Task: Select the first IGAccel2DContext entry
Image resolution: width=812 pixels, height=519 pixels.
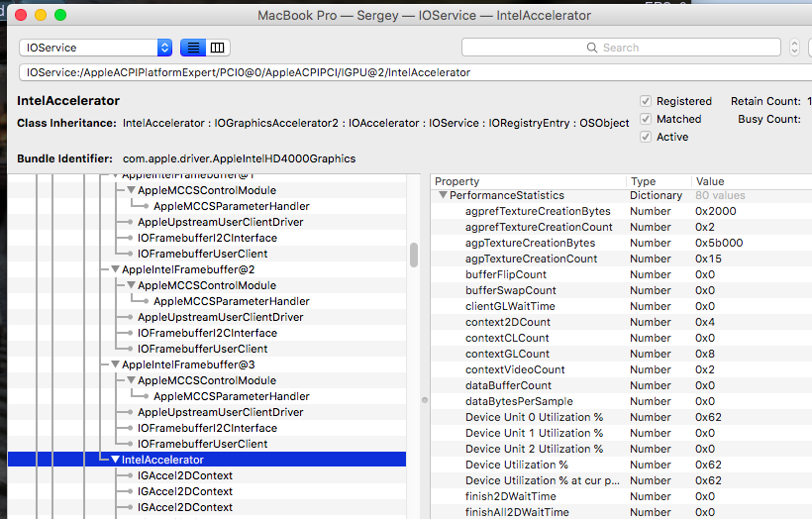Action: coord(185,475)
